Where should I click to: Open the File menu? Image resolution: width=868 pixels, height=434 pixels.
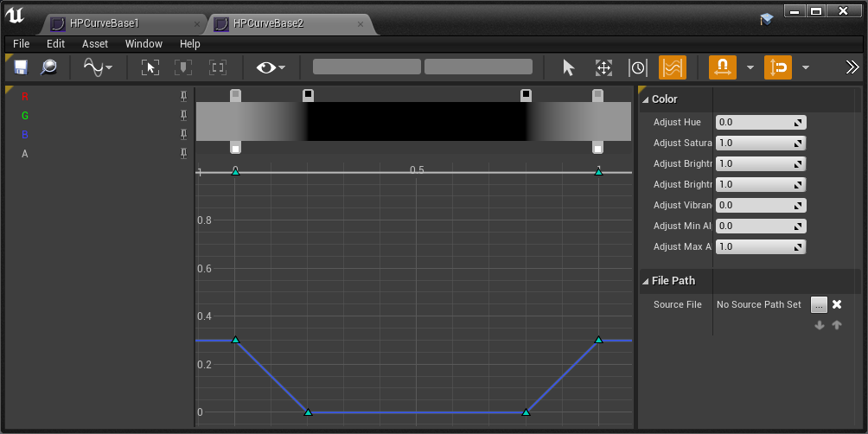21,44
